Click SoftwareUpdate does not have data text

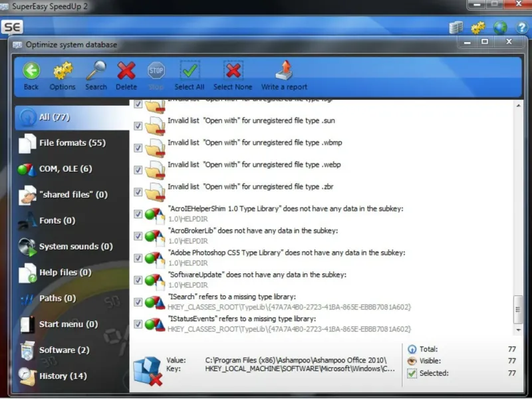(x=257, y=275)
